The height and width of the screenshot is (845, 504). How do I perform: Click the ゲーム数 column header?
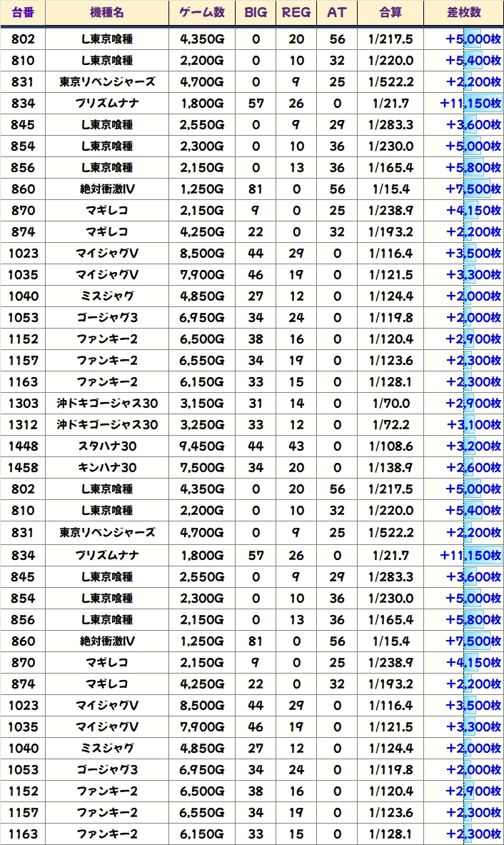tap(202, 13)
